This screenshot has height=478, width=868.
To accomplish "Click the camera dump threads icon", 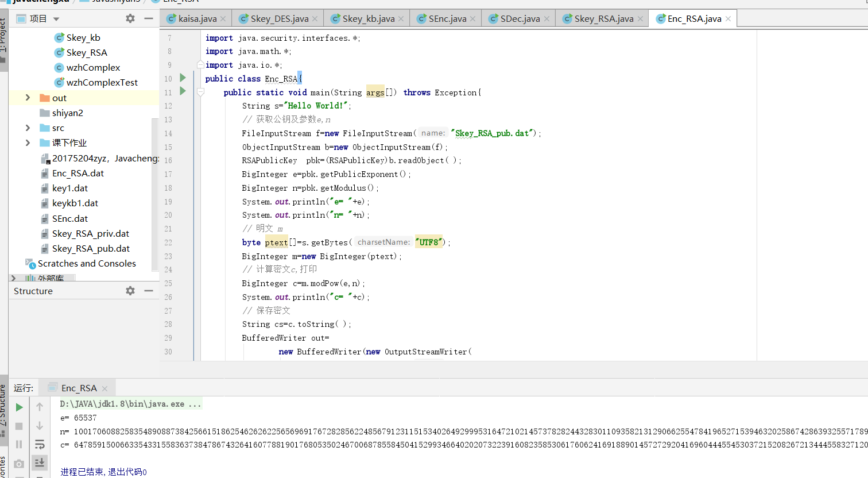I will click(19, 463).
